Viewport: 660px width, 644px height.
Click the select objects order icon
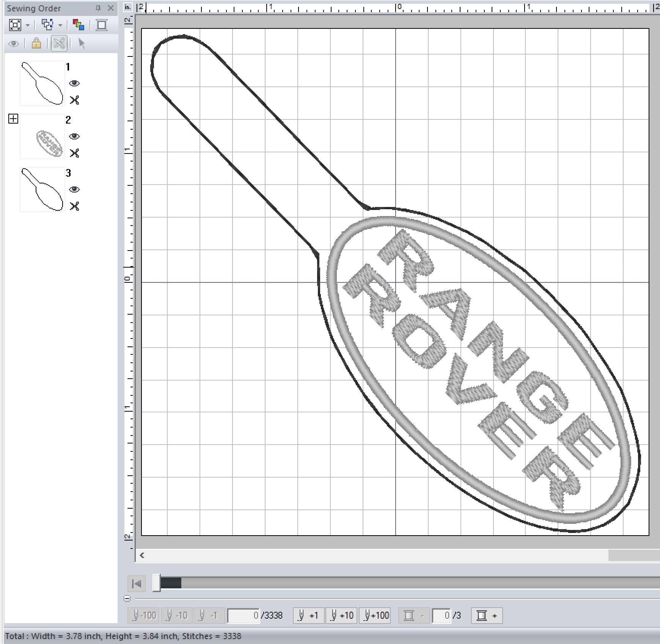point(47,25)
